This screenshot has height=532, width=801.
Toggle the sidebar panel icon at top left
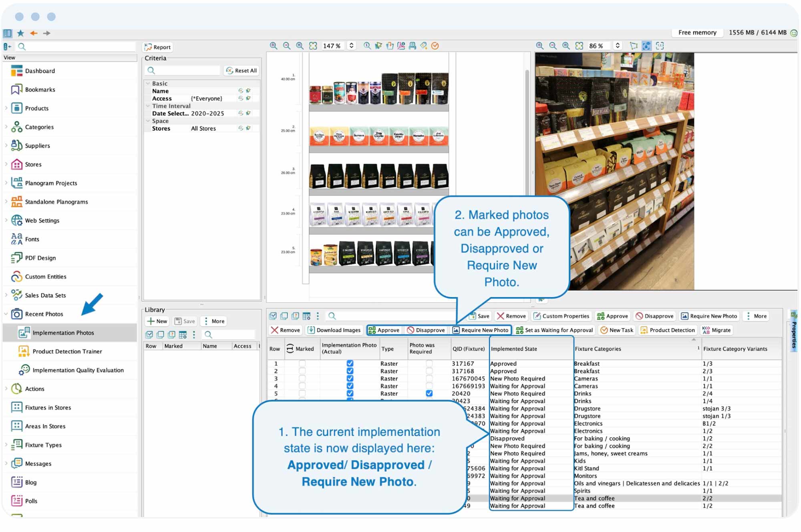click(x=8, y=33)
